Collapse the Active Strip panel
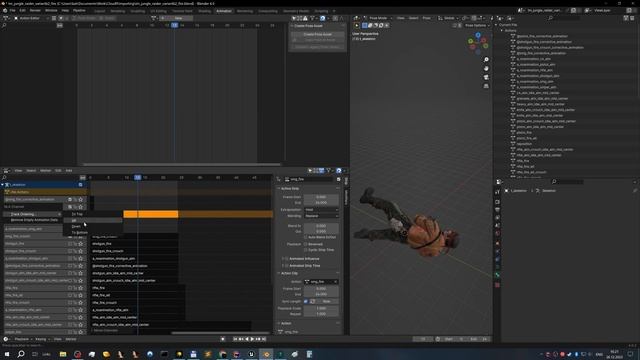This screenshot has width=640, height=360. pos(279,189)
